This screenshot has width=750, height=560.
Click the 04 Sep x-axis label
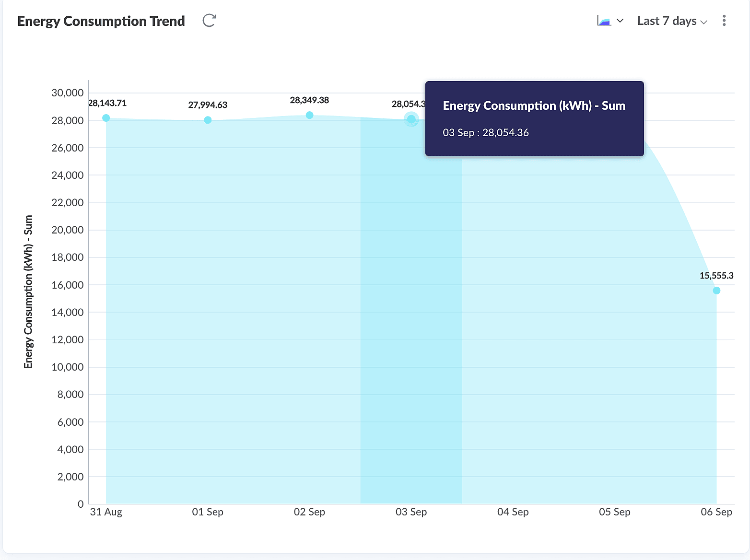tap(513, 512)
